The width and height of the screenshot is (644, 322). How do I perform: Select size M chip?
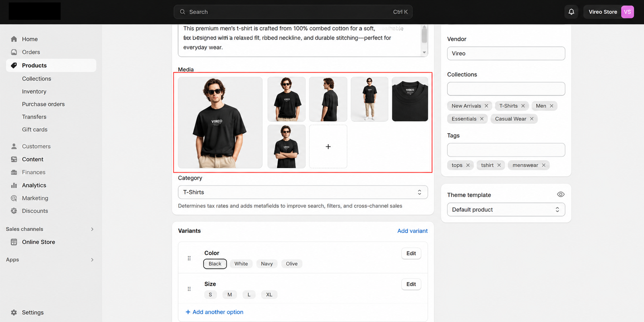(x=229, y=295)
